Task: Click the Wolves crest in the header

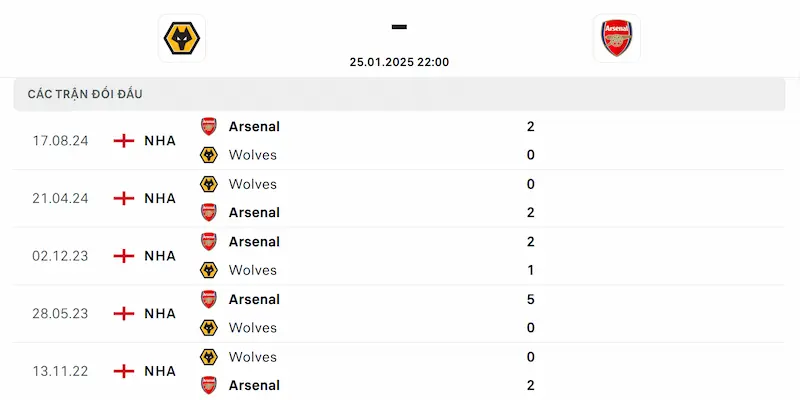Action: [x=182, y=38]
